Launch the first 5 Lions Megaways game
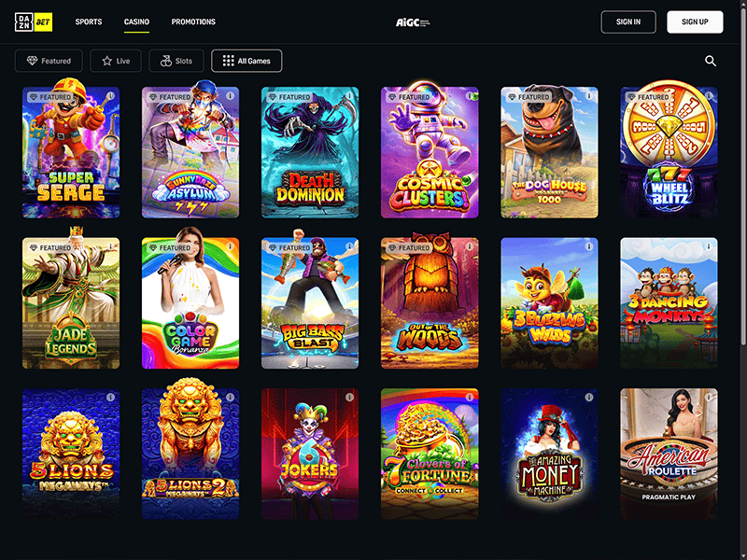This screenshot has height=560, width=747. [71, 454]
